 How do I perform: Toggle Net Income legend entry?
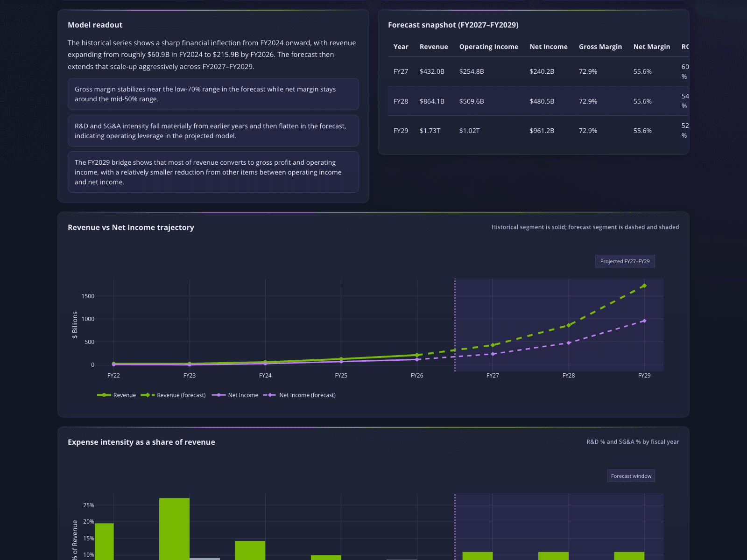coord(235,395)
